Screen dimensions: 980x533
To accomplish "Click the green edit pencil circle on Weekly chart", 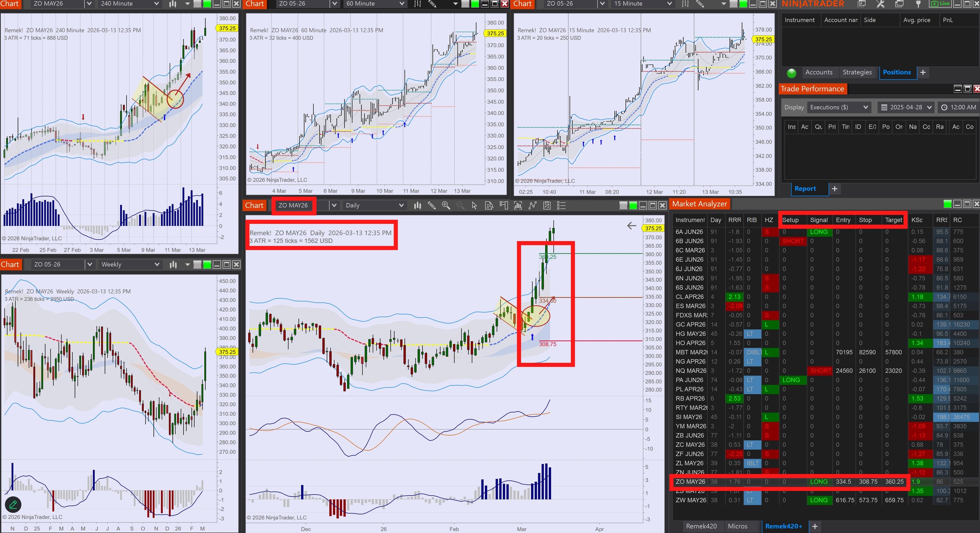I will click(x=13, y=504).
